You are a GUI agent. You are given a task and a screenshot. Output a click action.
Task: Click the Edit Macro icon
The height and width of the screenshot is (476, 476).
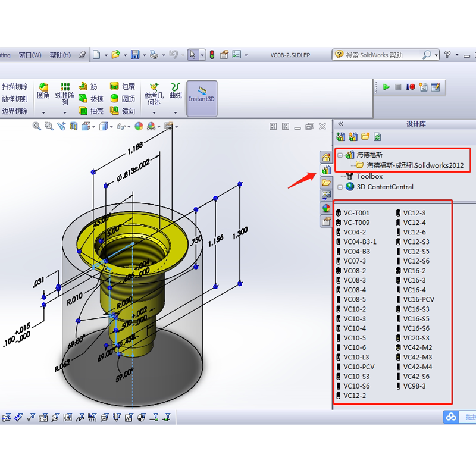click(x=436, y=87)
